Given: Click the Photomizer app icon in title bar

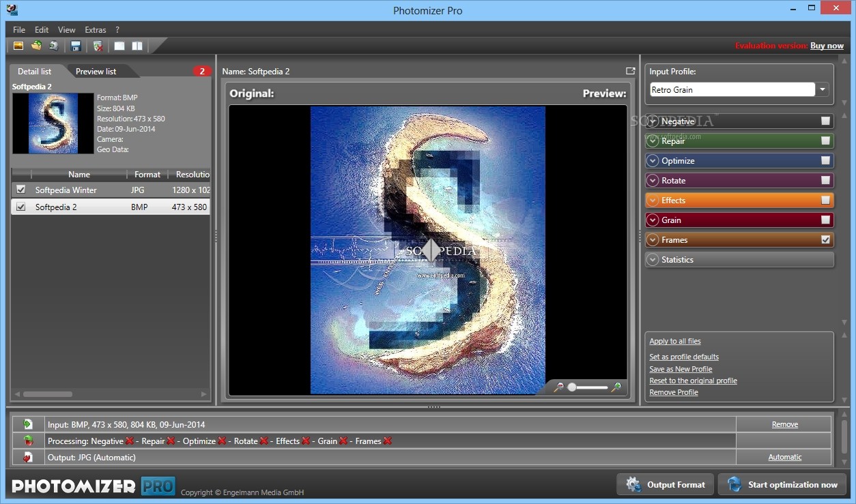Looking at the screenshot, I should click(12, 10).
